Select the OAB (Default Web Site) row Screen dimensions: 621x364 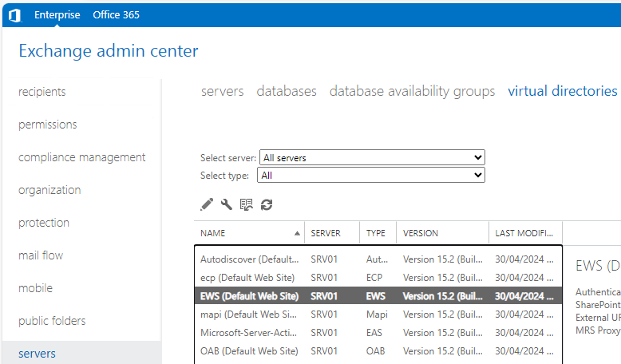249,351
